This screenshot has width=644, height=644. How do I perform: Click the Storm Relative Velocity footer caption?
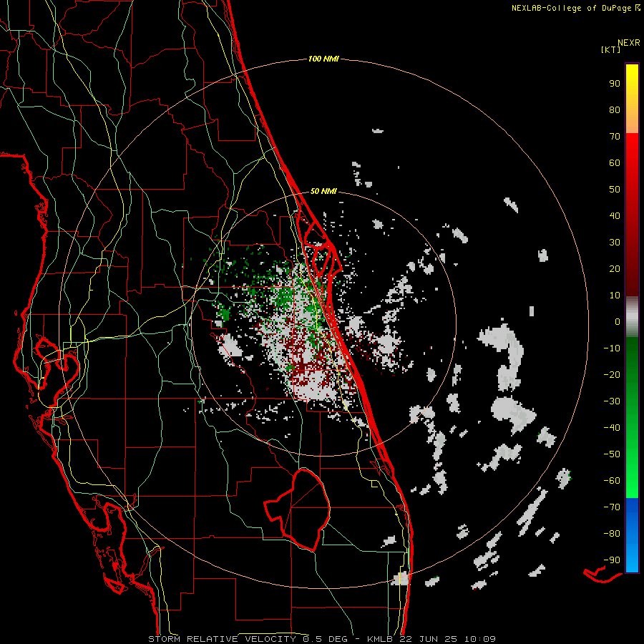[322, 639]
